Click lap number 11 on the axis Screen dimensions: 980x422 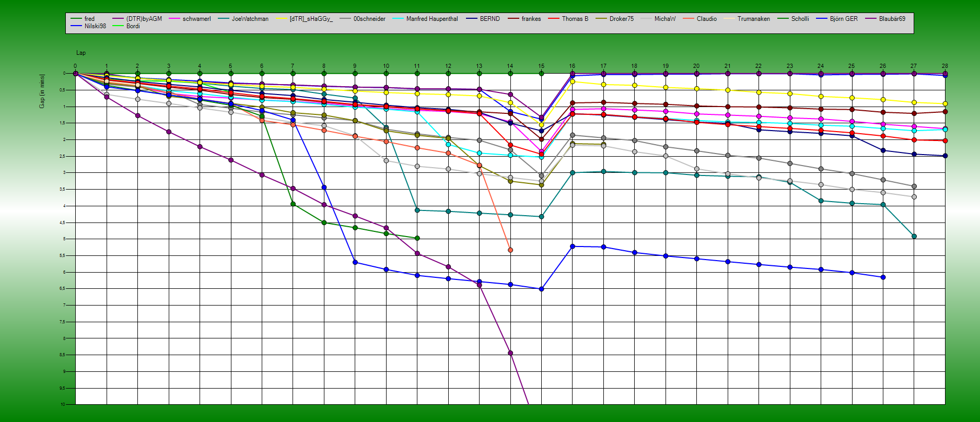[x=417, y=66]
